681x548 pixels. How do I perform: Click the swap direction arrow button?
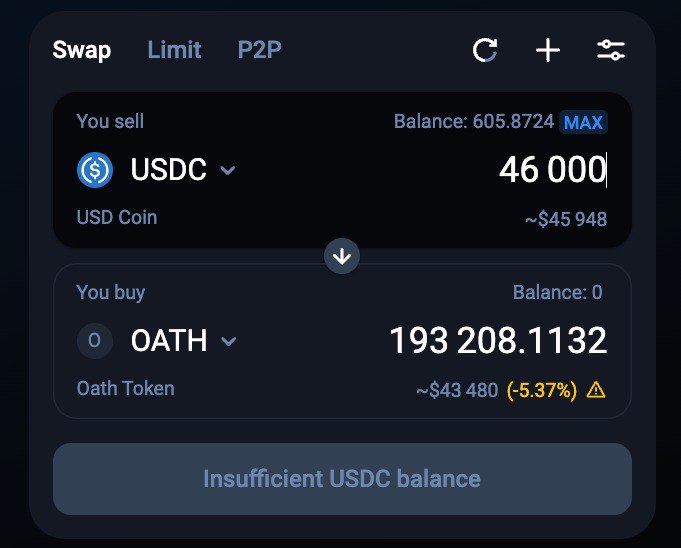coord(342,256)
